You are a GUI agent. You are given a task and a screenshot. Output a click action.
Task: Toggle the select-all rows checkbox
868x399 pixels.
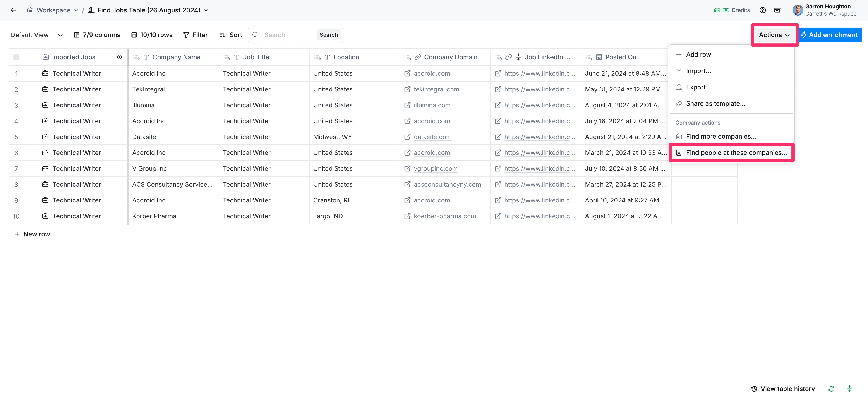pos(16,57)
